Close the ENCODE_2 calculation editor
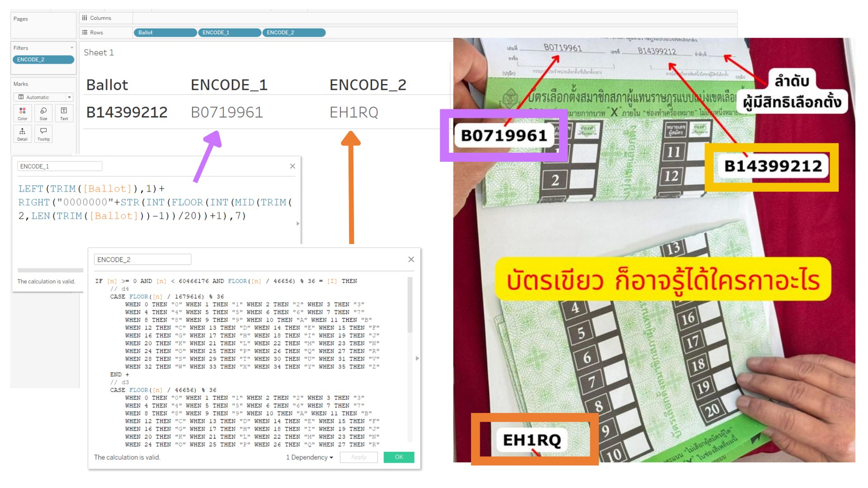868x488 pixels. click(x=411, y=259)
